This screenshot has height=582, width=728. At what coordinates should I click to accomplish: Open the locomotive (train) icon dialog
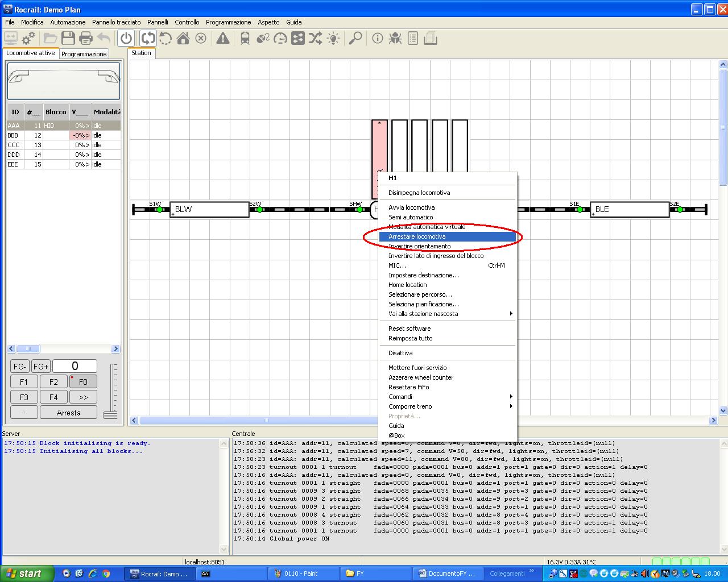click(x=245, y=39)
